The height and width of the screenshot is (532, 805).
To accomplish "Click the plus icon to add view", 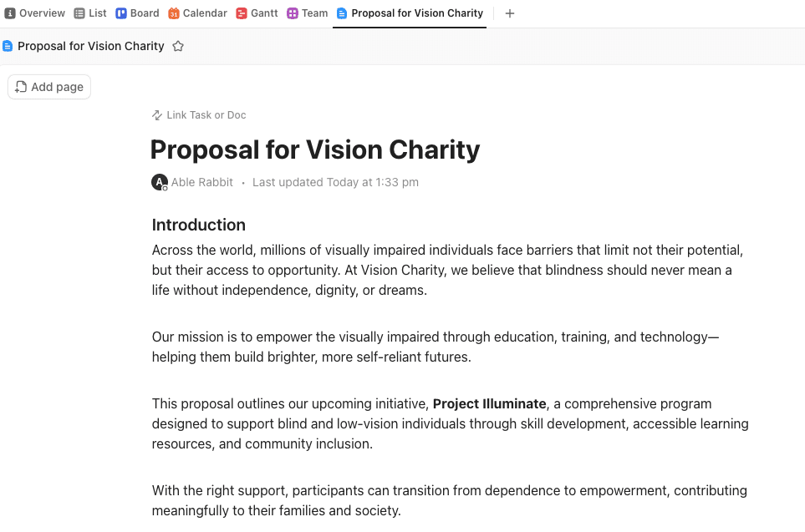I will (510, 13).
